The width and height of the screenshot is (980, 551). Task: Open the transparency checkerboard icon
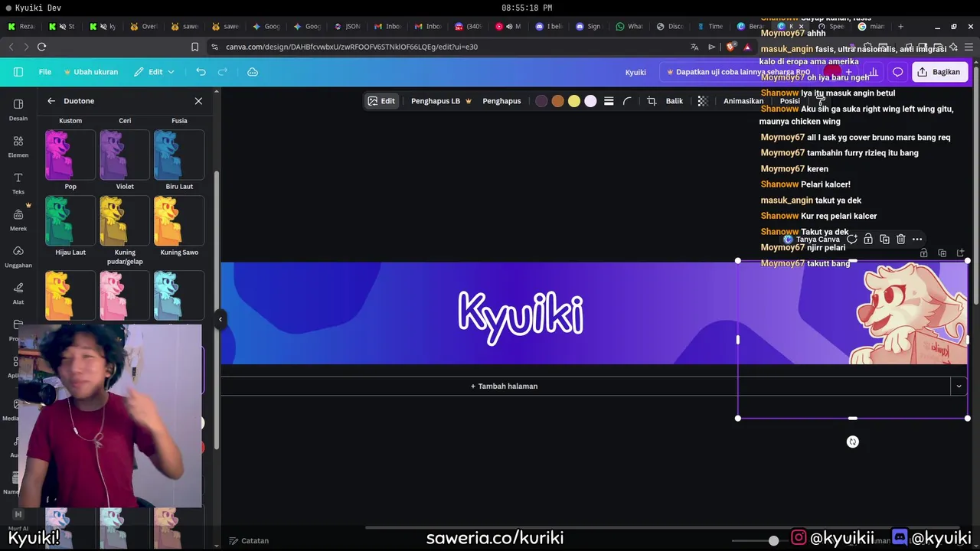pos(703,101)
